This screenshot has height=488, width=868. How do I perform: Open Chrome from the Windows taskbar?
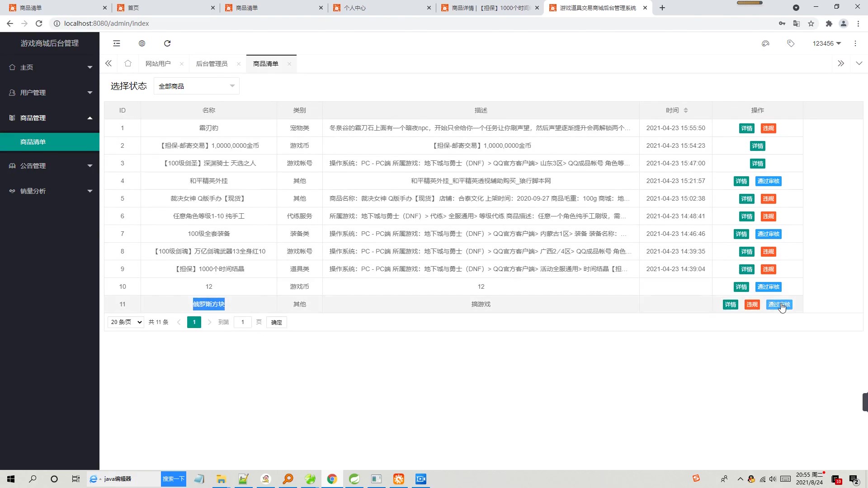[x=332, y=479]
